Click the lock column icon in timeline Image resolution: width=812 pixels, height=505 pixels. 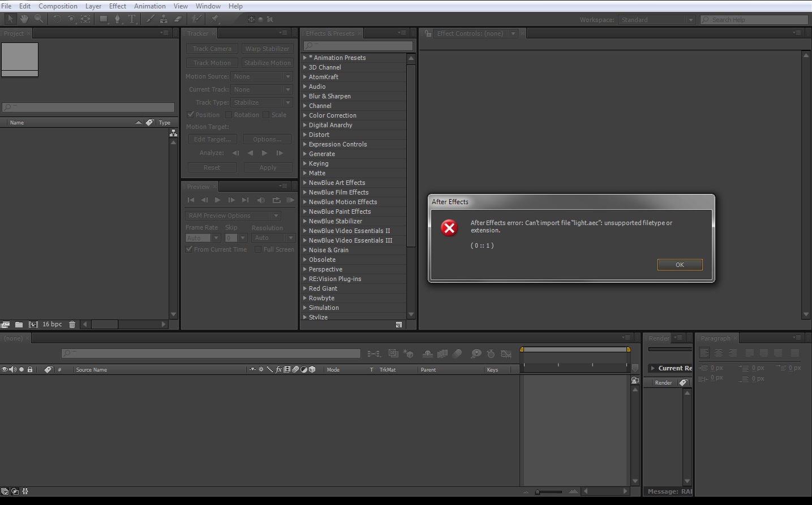point(30,369)
